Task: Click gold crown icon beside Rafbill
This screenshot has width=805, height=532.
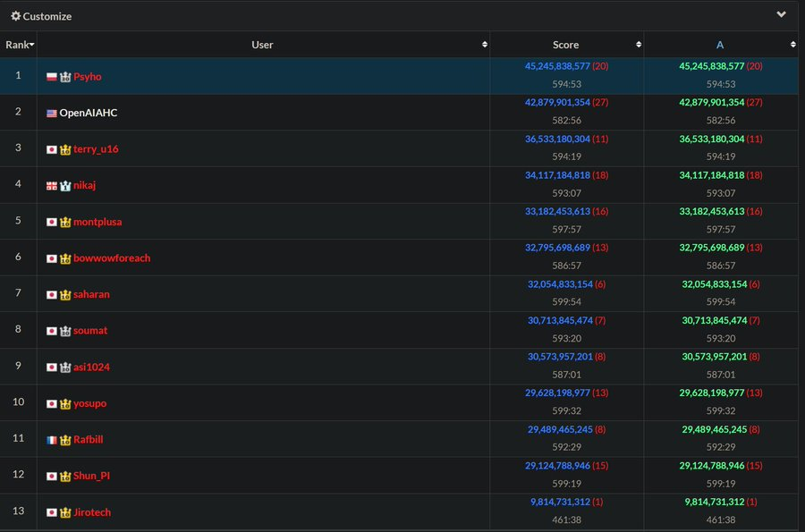Action: [x=65, y=440]
